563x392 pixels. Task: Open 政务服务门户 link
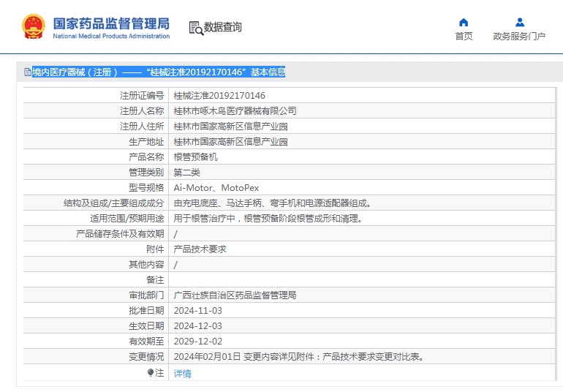[519, 37]
